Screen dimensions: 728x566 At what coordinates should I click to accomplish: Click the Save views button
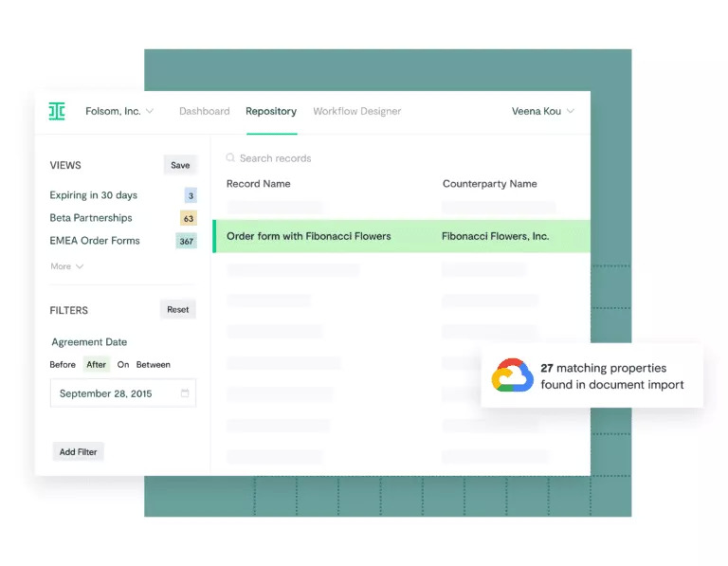[180, 165]
